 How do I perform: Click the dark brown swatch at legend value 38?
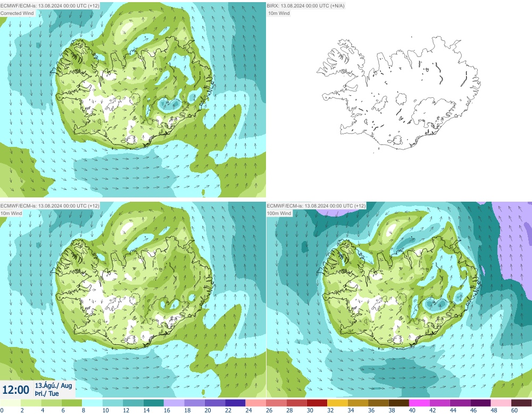[x=398, y=403]
